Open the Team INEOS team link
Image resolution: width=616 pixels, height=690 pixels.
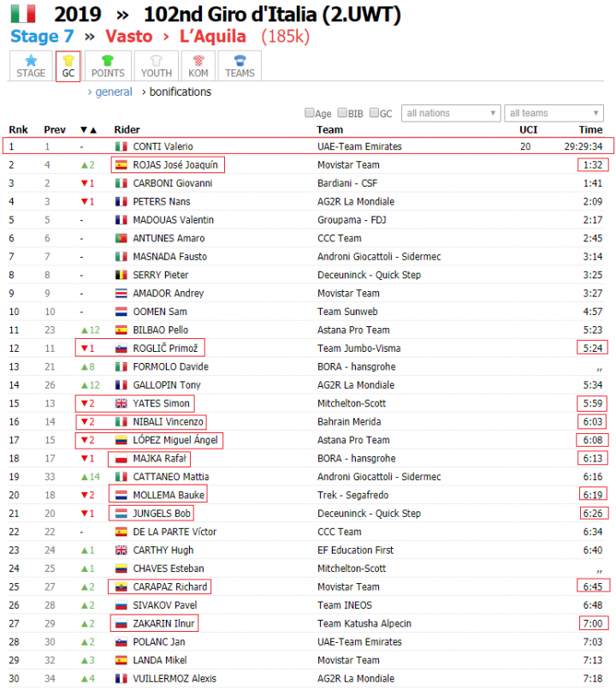tap(345, 605)
